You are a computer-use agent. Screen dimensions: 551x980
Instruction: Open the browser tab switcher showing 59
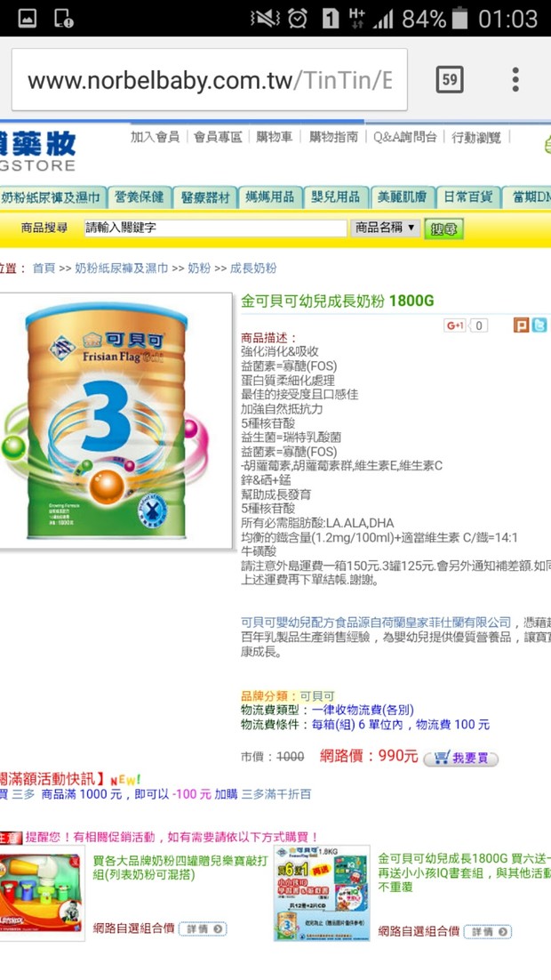pos(449,79)
